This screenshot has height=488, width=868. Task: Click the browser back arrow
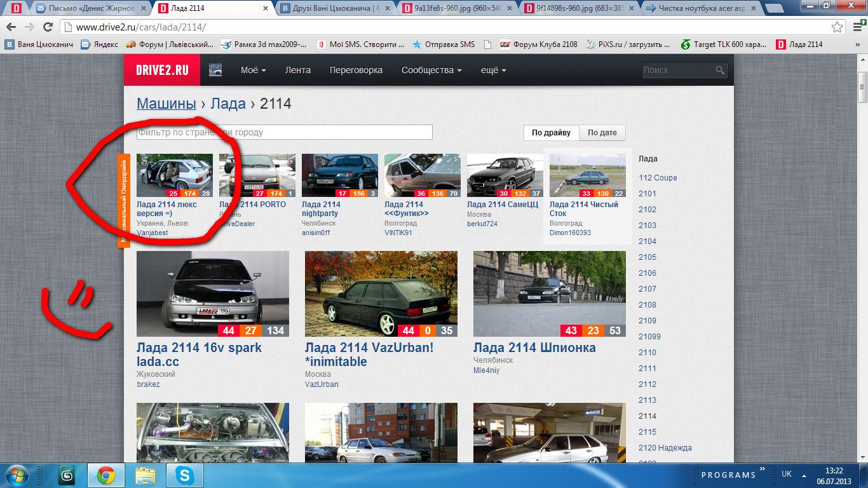[x=11, y=27]
